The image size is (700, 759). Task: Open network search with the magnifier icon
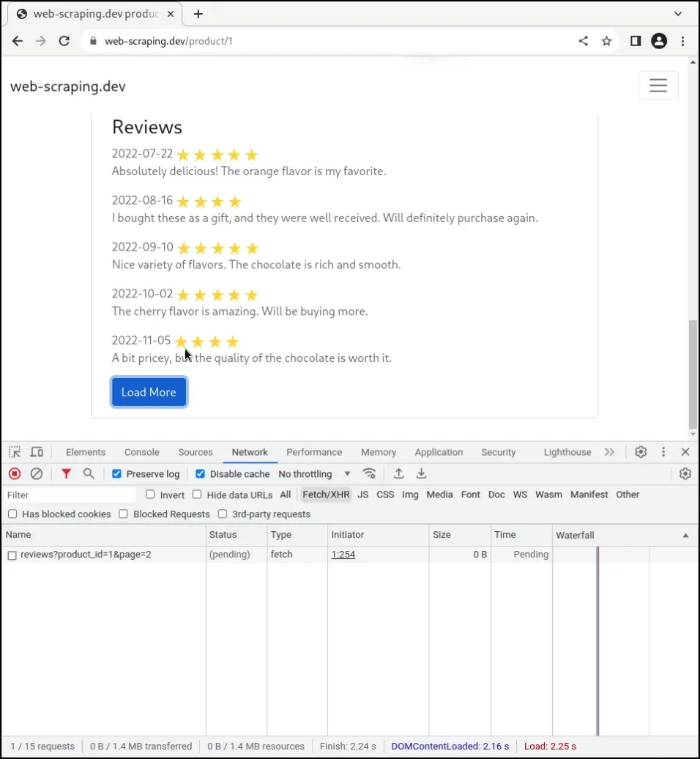pos(89,474)
